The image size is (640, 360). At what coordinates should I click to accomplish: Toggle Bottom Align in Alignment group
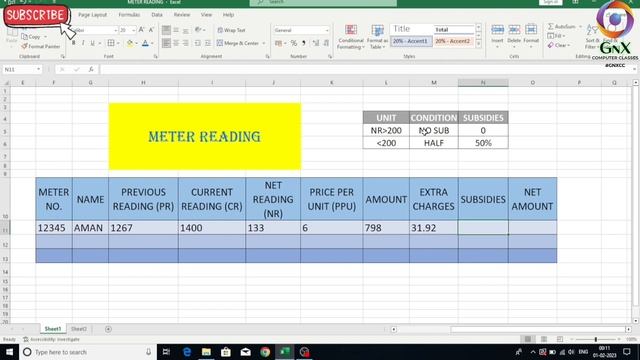tap(186, 30)
